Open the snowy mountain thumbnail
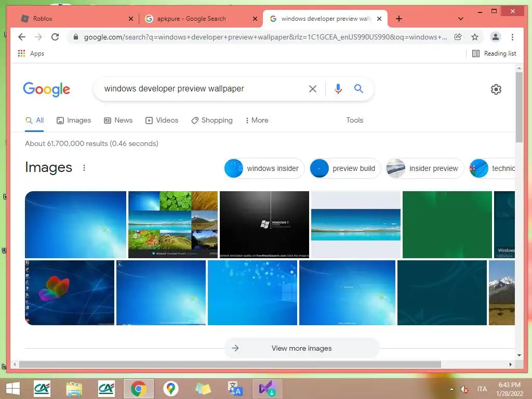Screen dimensions: 532x399 [502, 293]
